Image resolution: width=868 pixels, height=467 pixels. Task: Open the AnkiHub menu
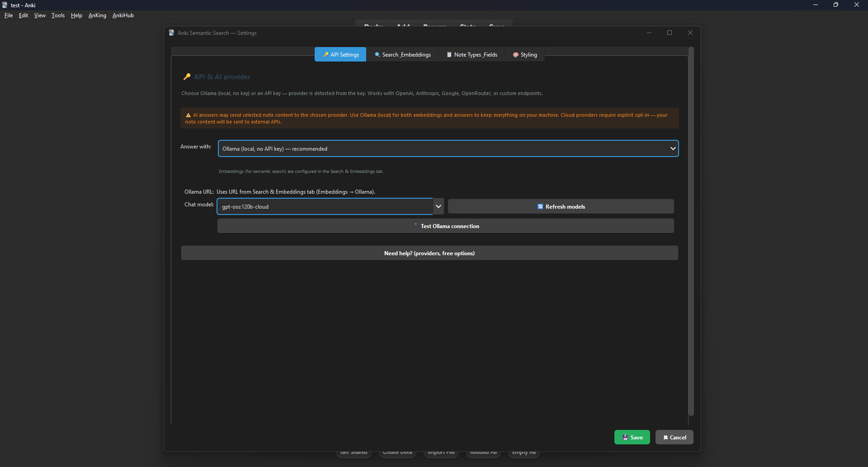pos(123,15)
